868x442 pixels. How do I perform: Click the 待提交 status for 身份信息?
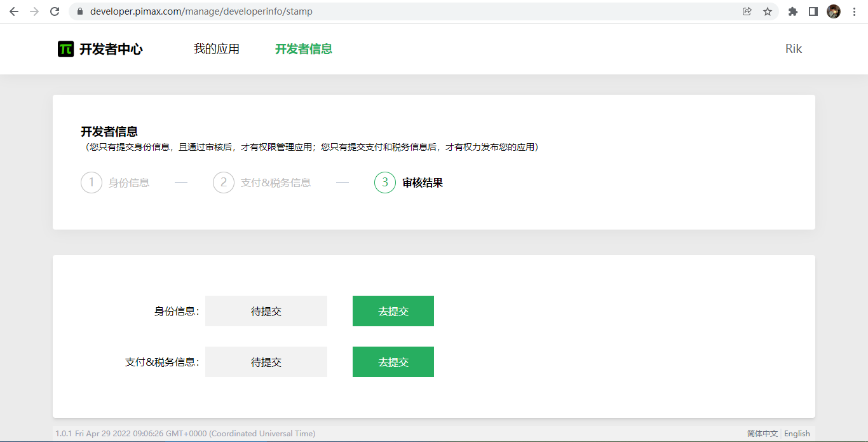(266, 311)
